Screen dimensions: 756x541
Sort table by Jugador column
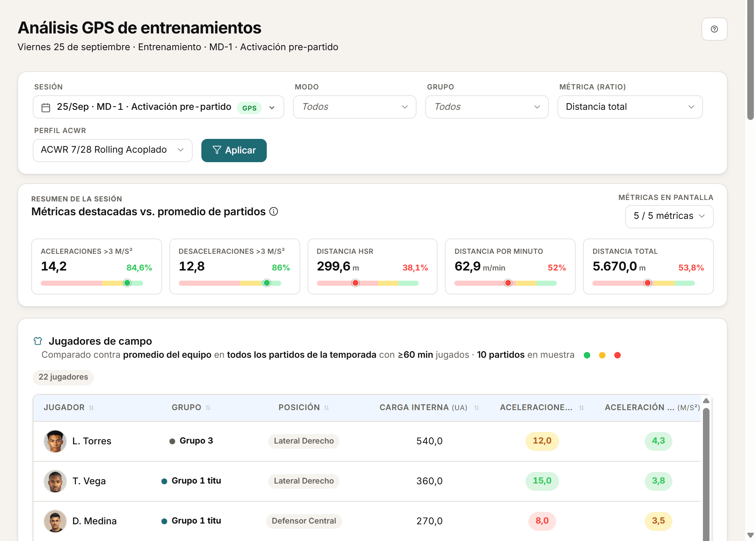click(x=91, y=408)
